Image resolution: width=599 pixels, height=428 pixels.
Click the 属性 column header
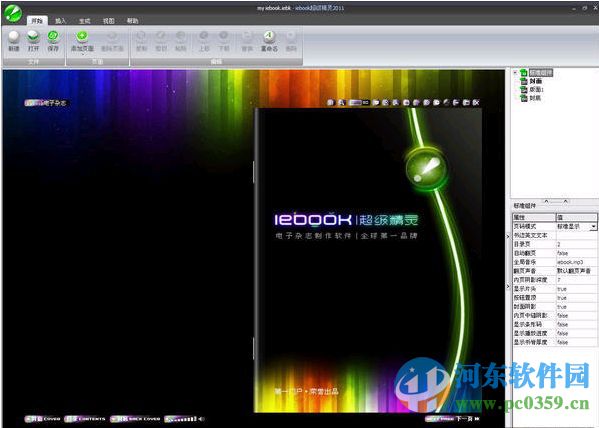point(534,217)
